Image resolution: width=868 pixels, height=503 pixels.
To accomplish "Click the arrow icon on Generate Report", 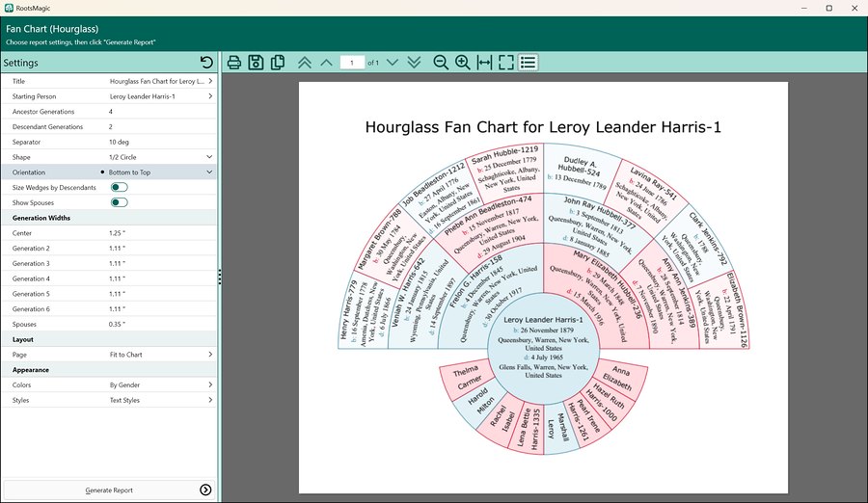I will pyautogui.click(x=205, y=490).
